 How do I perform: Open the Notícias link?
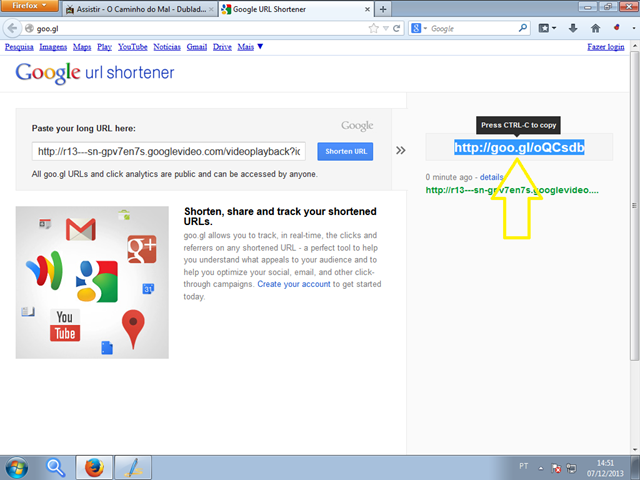tap(167, 47)
